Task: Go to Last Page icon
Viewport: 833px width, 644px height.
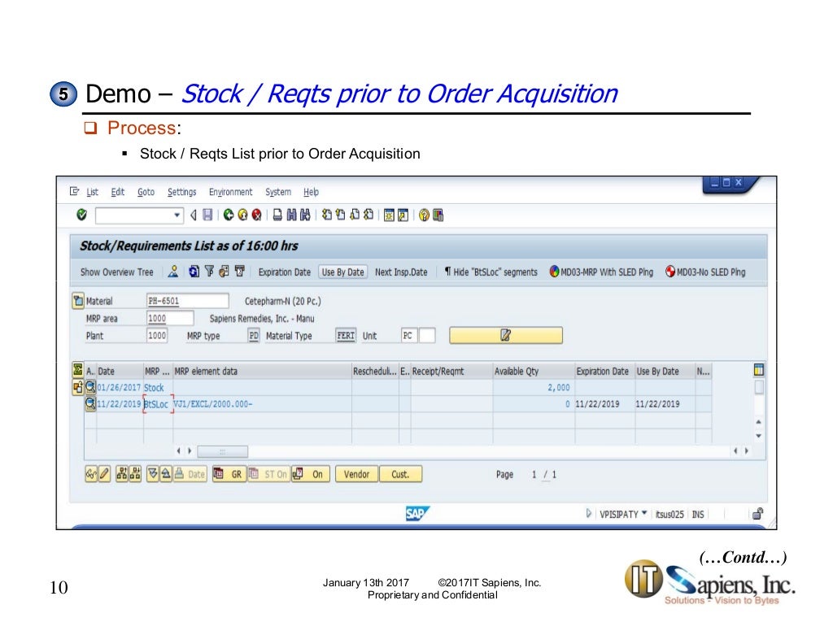Action: tap(369, 215)
